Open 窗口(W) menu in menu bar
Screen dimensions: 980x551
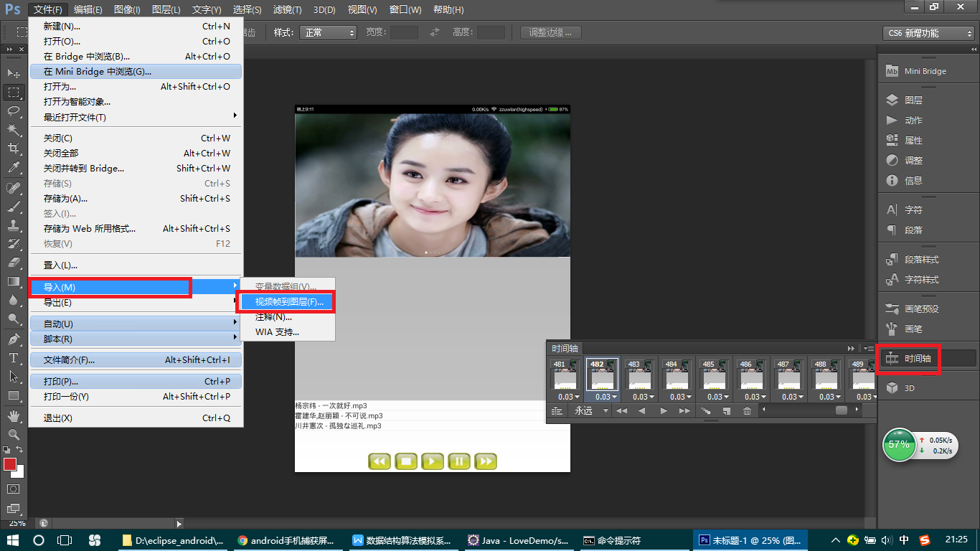click(x=405, y=9)
